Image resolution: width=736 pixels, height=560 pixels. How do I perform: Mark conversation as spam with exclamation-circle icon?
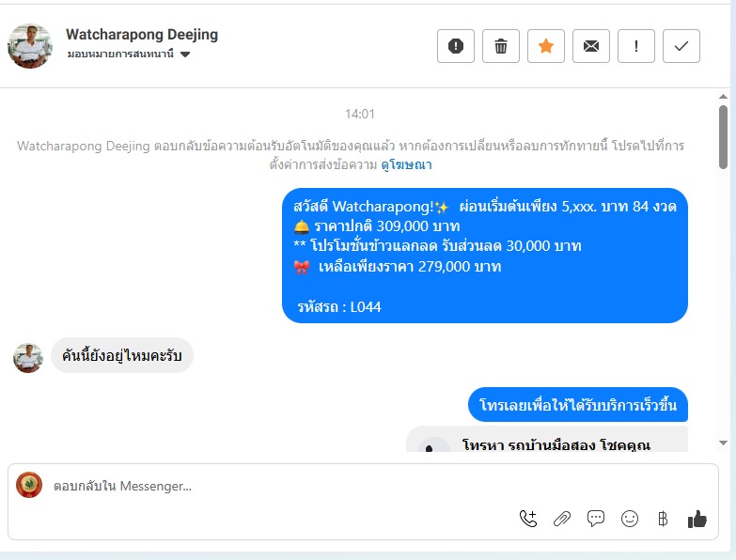click(x=455, y=46)
